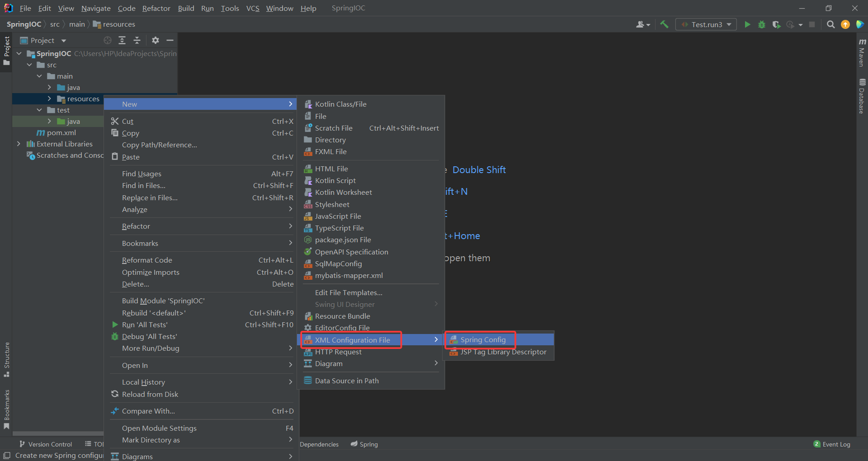Open Mark Directory as submenu
Image resolution: width=868 pixels, height=461 pixels.
(201, 440)
